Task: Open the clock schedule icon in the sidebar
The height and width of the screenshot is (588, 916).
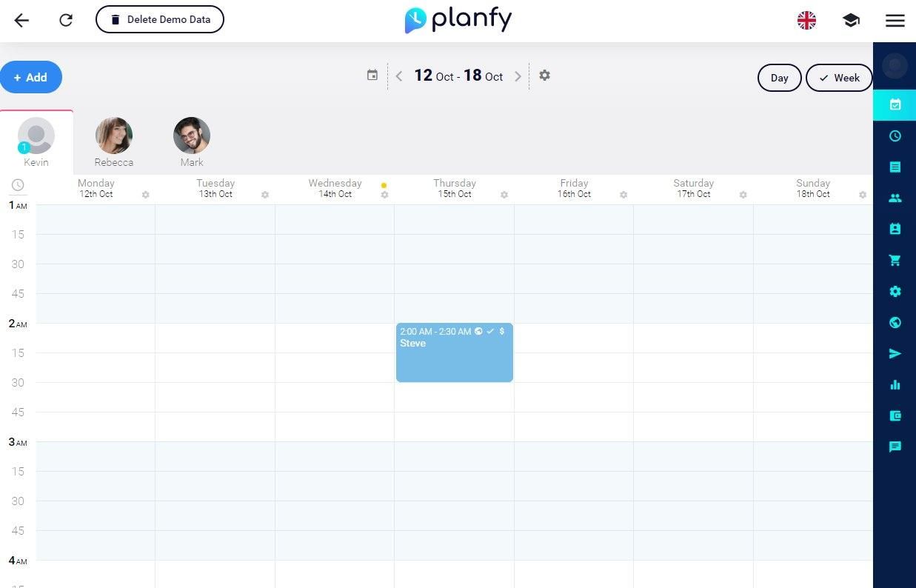Action: (x=895, y=136)
